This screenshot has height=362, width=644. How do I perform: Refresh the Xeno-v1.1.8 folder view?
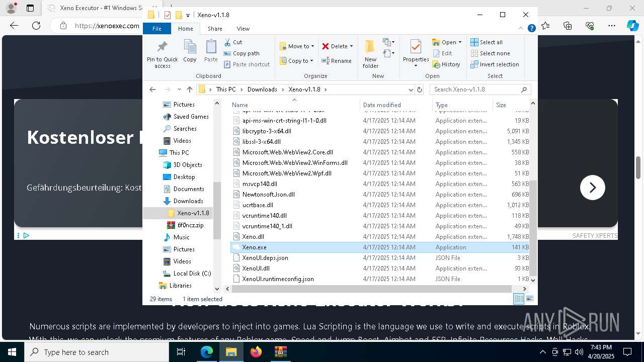420,89
